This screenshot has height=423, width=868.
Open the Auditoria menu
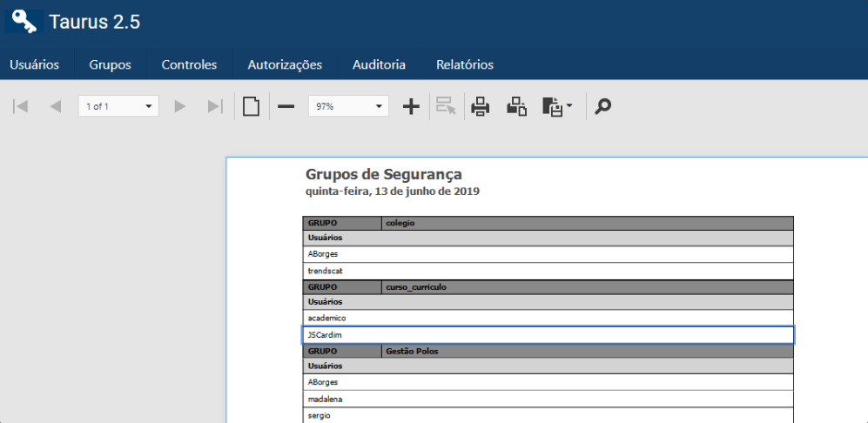tap(379, 64)
